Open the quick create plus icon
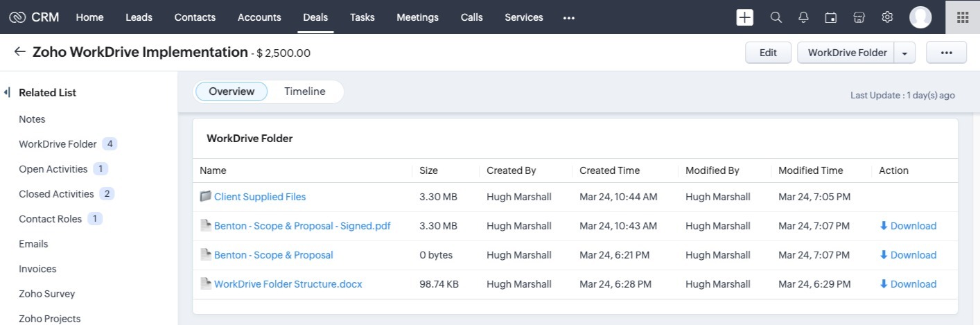Viewport: 980px width, 325px height. click(745, 17)
